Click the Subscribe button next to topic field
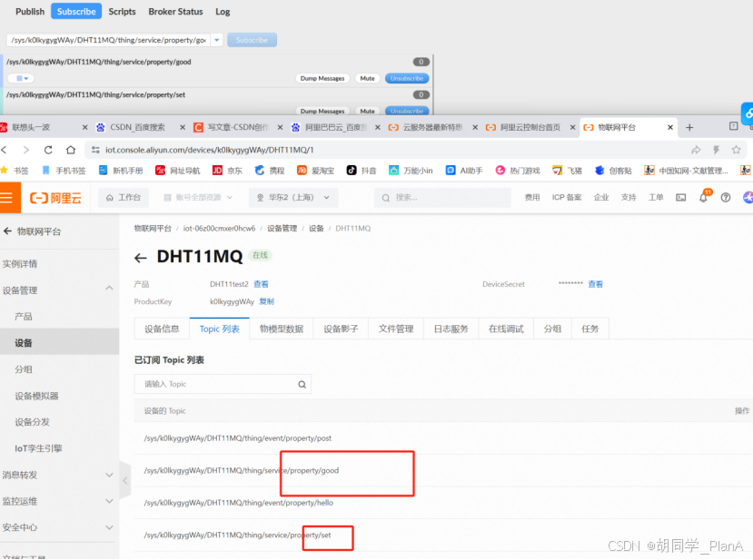Viewport: 753px width, 560px height. coord(252,40)
